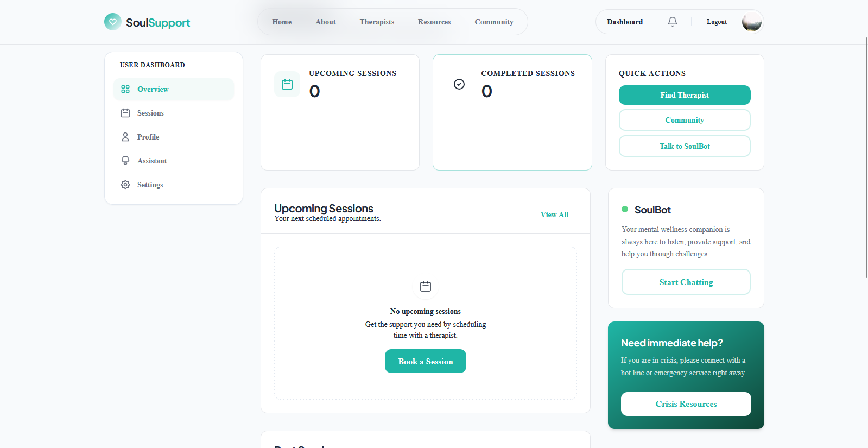Click the No upcoming sessions text
Image resolution: width=868 pixels, height=448 pixels.
click(426, 311)
